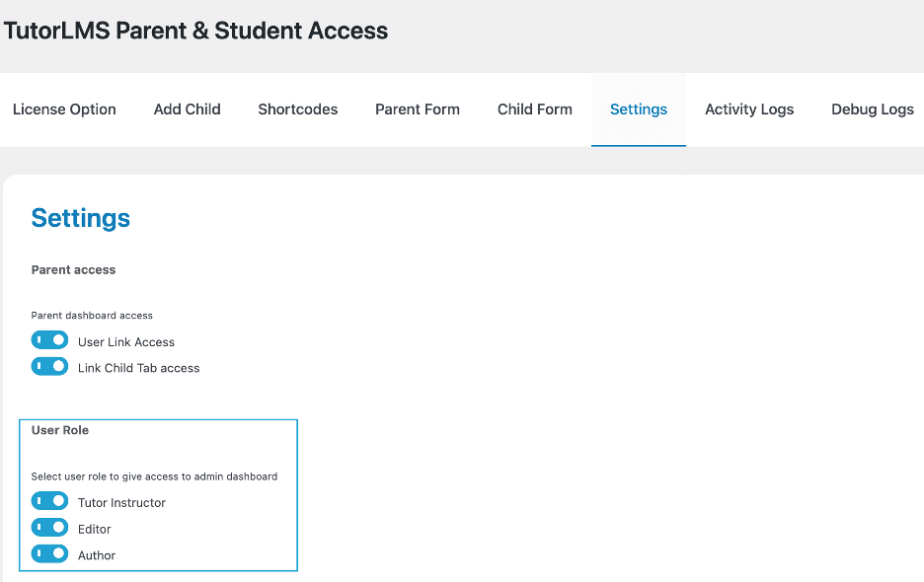This screenshot has height=582, width=924.
Task: Toggle the Author role switch
Action: (49, 553)
